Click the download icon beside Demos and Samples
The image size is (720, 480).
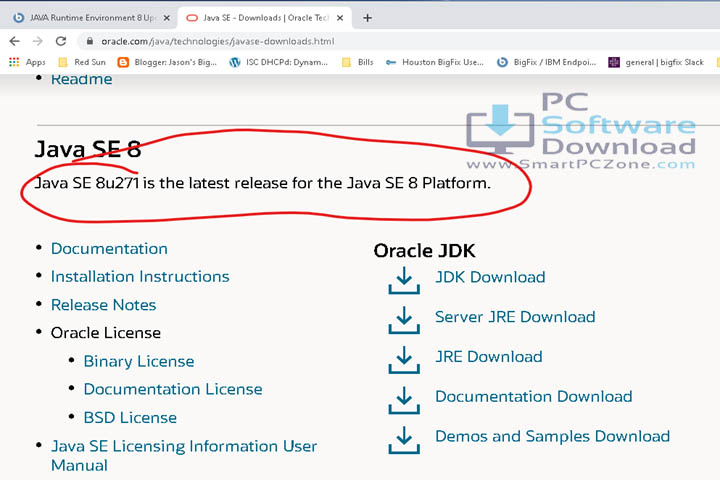(404, 440)
